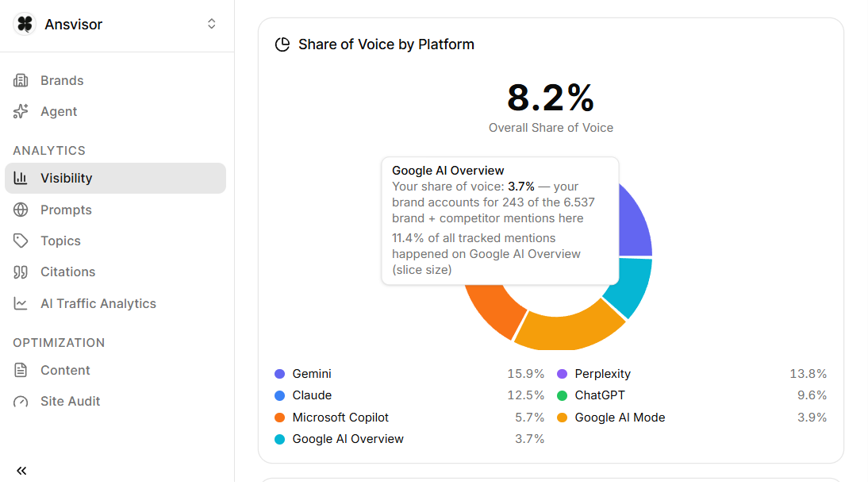
Task: Click the Prompts globe icon
Action: click(21, 210)
